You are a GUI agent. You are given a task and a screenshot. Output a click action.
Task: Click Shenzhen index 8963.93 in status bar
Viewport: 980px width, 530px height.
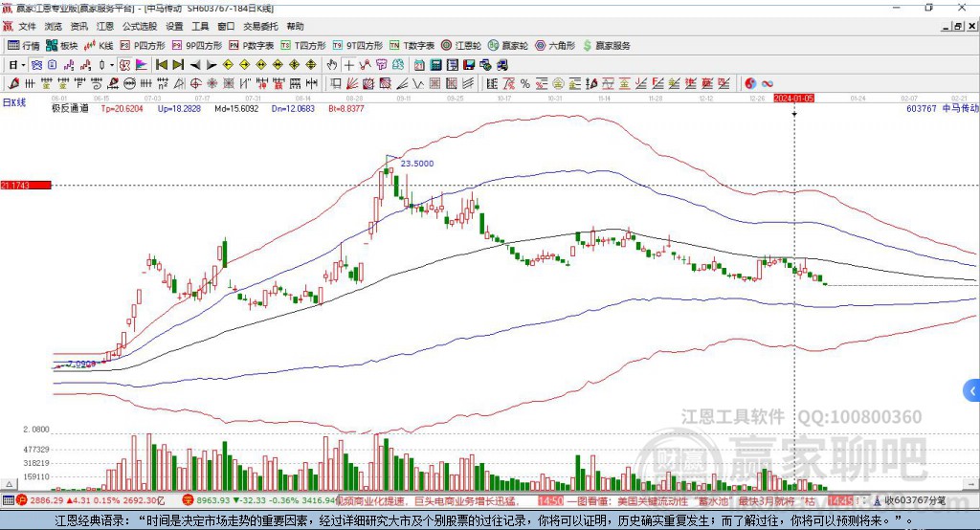pos(213,500)
